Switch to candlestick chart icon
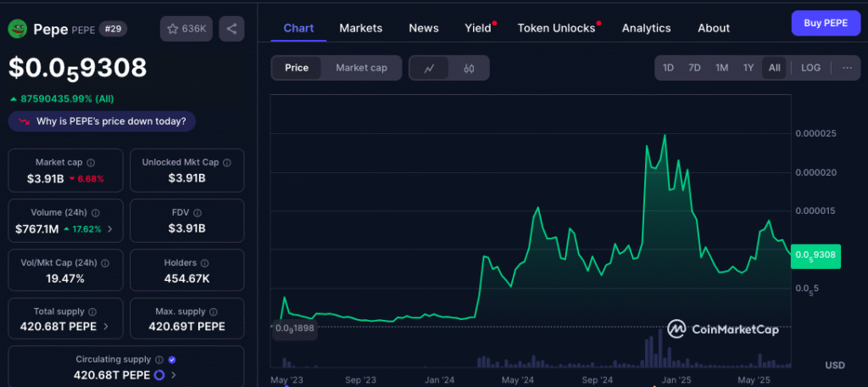Screen dimensions: 868x387 tap(469, 68)
